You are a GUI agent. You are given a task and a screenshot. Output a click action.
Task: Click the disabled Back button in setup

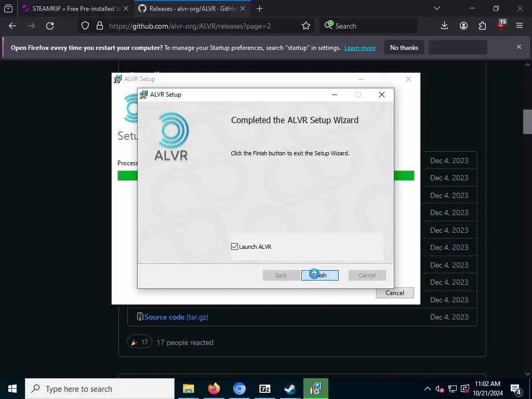281,275
